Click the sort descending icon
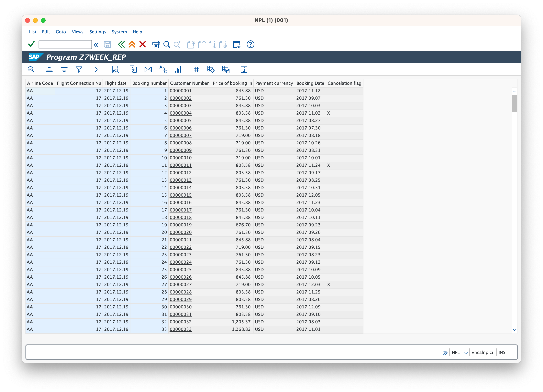 (x=64, y=69)
